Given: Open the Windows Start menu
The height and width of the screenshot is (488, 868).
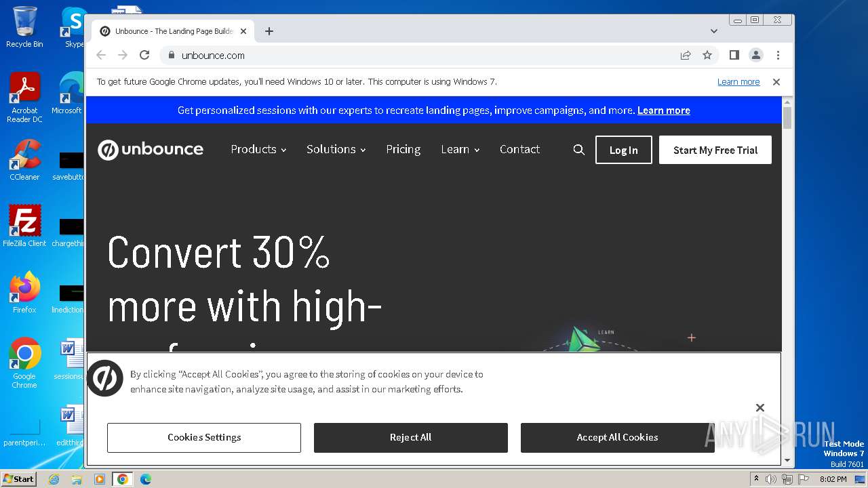Looking at the screenshot, I should [18, 479].
